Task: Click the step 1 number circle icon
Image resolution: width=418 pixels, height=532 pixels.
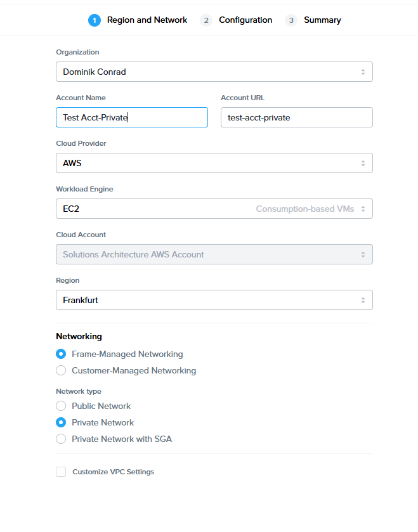Action: point(95,20)
